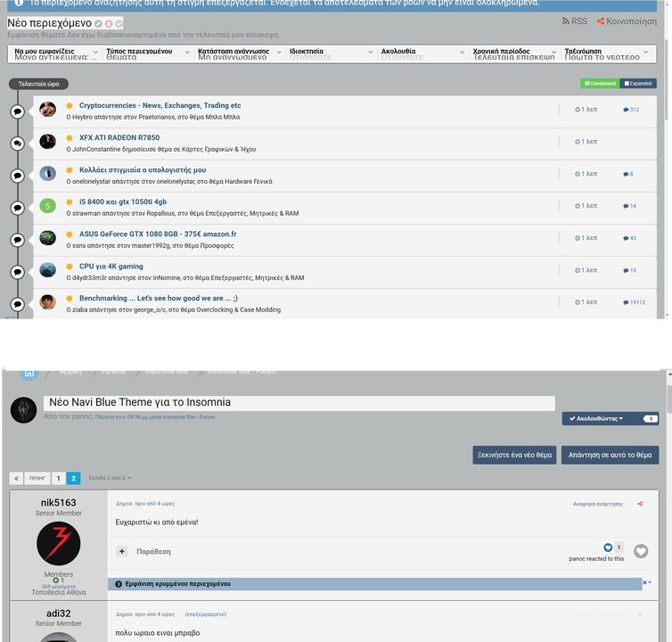Viewport: 672px width, 642px height.
Task: Click the orange unread dot on Cryptocurrencies topic
Action: [x=70, y=105]
